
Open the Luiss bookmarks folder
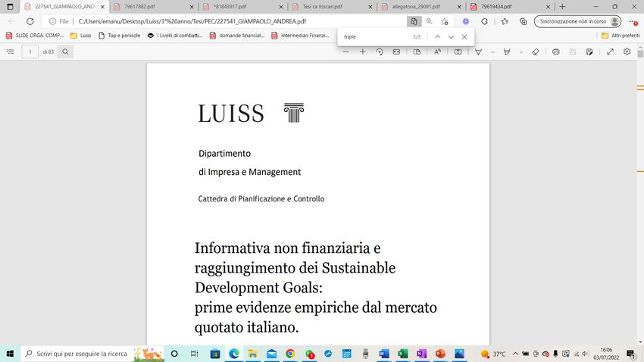pos(81,36)
